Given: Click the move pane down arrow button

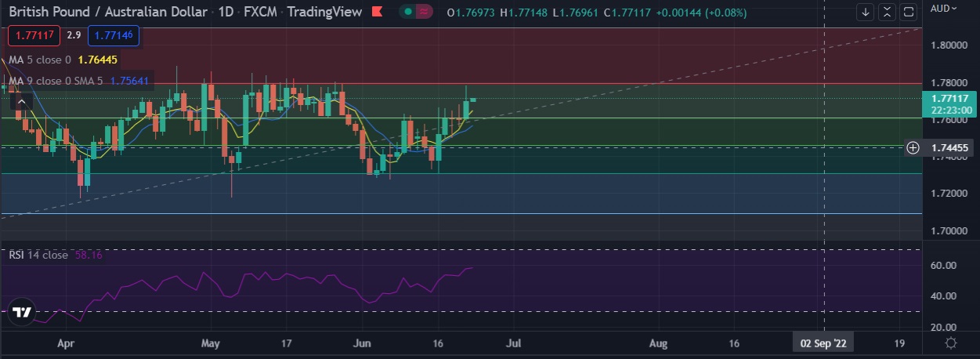Looking at the screenshot, I should click(x=866, y=12).
